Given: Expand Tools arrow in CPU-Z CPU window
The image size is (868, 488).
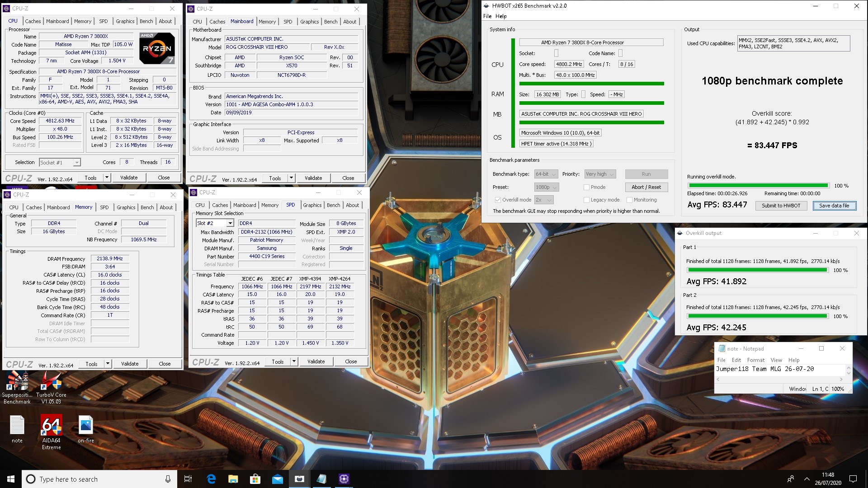Looking at the screenshot, I should click(x=107, y=178).
